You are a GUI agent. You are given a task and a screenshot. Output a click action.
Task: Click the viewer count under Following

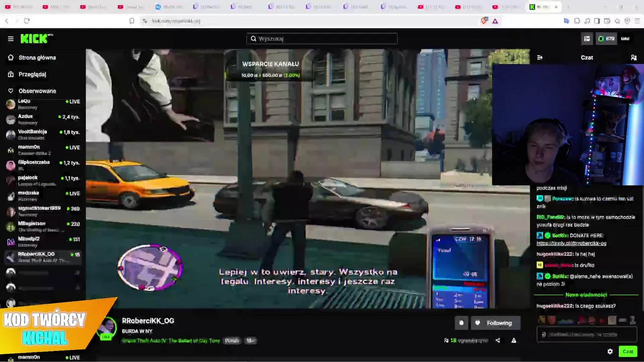tap(466, 340)
